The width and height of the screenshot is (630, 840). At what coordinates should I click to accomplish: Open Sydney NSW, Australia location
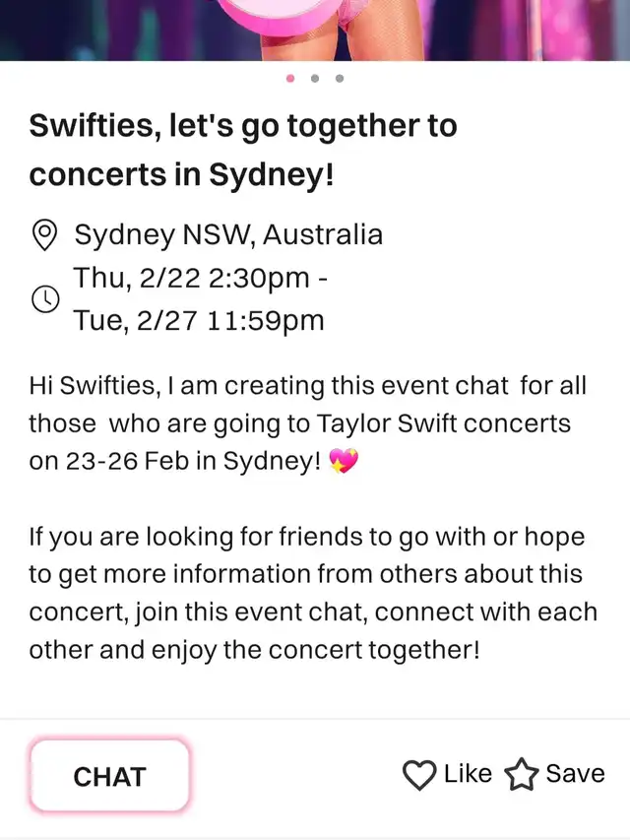click(228, 234)
